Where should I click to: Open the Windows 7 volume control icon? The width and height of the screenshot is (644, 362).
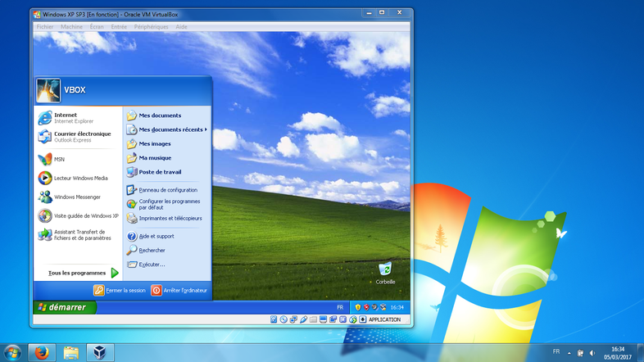pyautogui.click(x=592, y=353)
